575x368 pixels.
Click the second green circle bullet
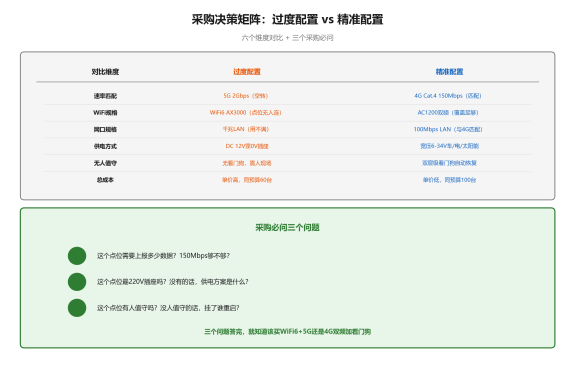77,282
